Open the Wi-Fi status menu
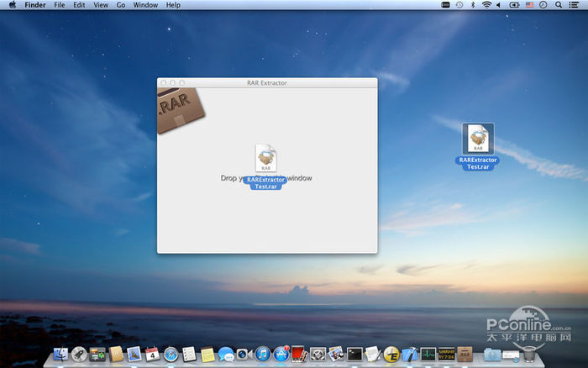The image size is (588, 368). click(486, 5)
